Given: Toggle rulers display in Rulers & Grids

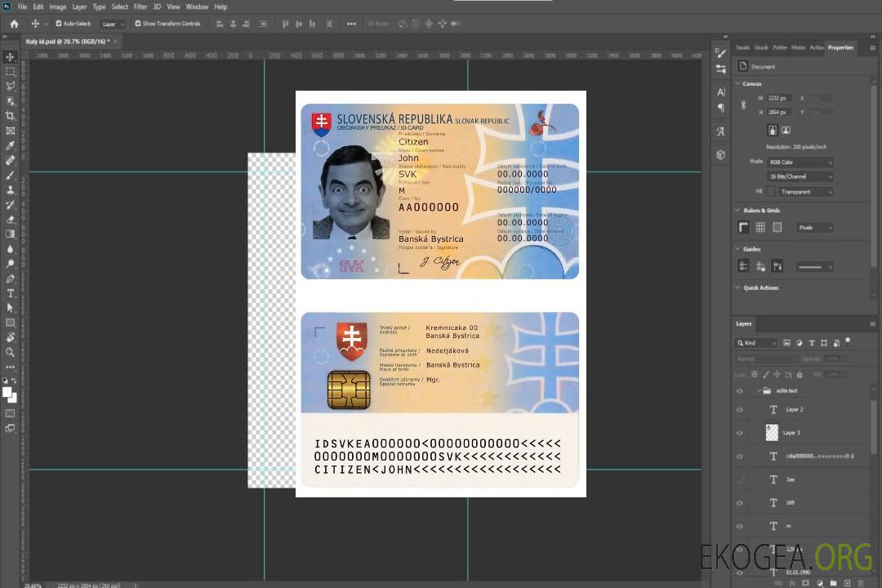Looking at the screenshot, I should [x=744, y=227].
